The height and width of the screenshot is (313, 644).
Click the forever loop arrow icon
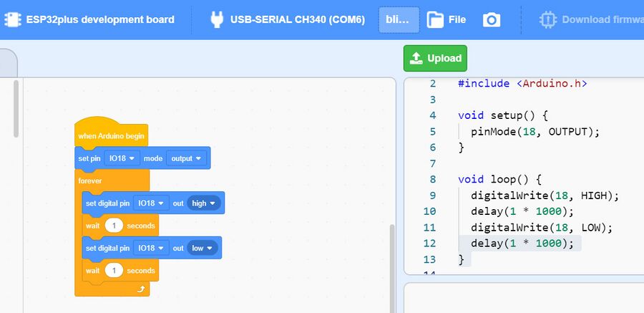[x=141, y=289]
